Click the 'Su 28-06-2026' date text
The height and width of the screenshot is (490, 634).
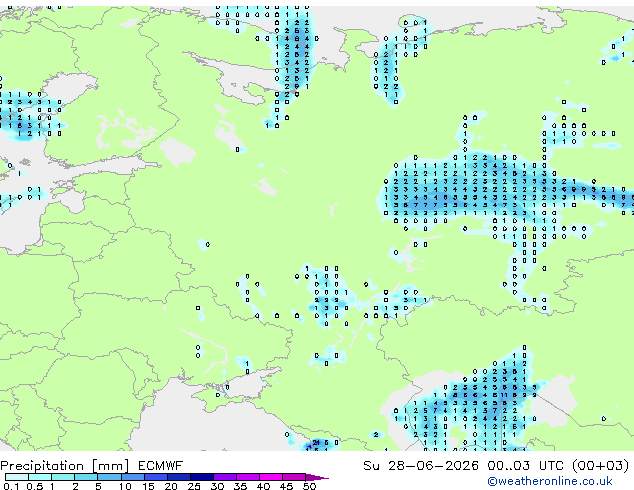click(x=421, y=466)
